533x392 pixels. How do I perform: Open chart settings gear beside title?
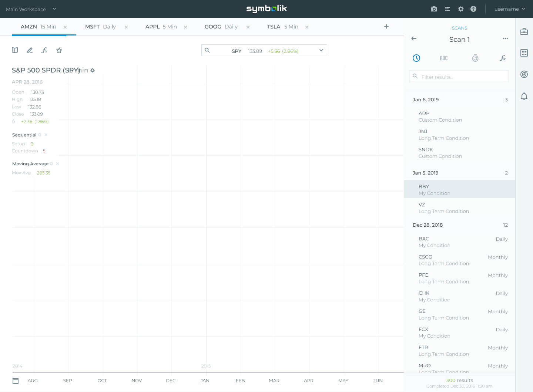[x=93, y=70]
